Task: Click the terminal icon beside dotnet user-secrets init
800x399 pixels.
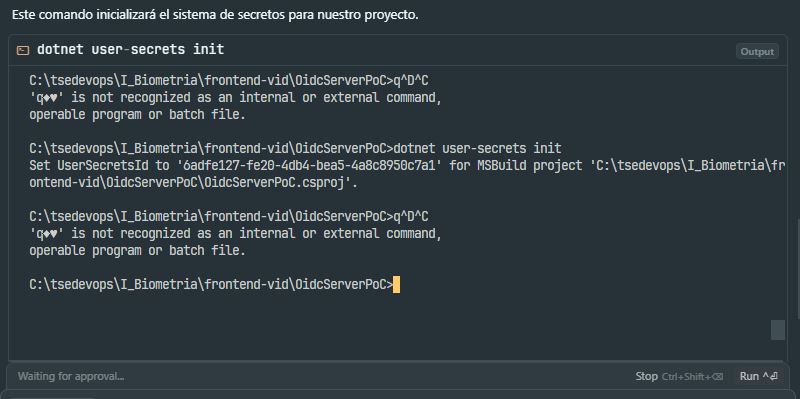Action: pyautogui.click(x=23, y=50)
